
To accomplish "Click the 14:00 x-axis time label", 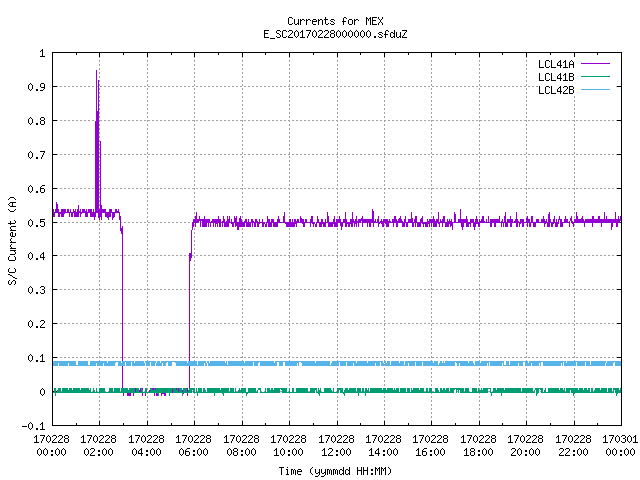I will pos(383,452).
